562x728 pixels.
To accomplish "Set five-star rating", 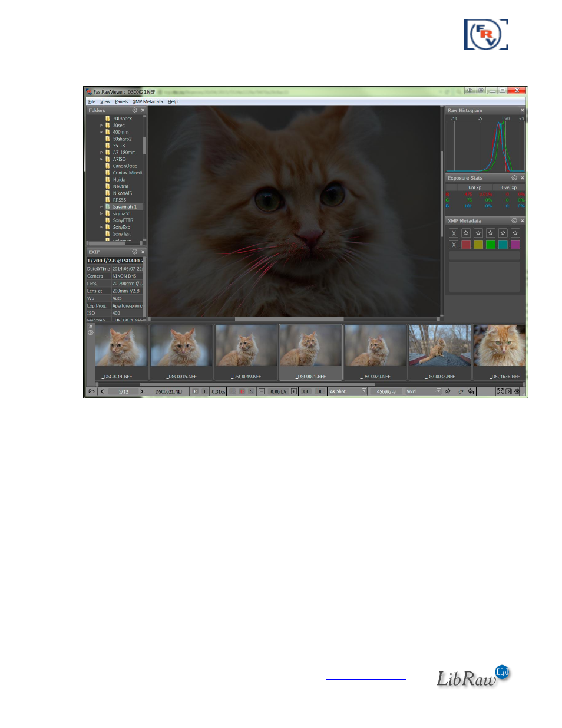I will click(x=515, y=233).
